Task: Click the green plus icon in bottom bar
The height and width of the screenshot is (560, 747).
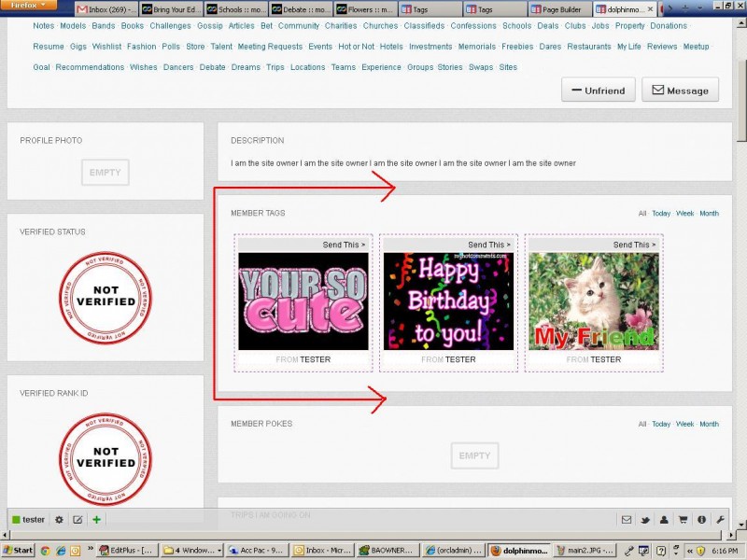Action: (96, 520)
